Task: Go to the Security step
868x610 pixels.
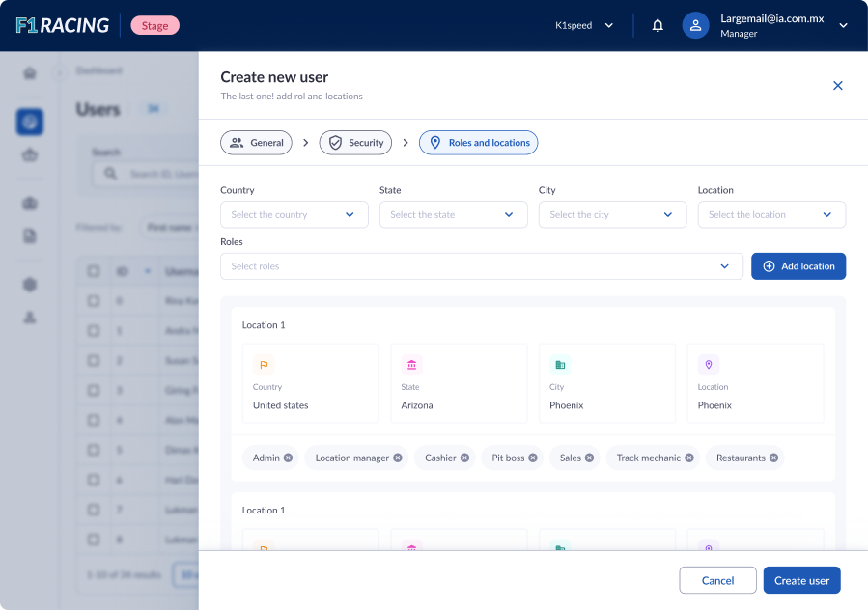Action: click(x=355, y=143)
